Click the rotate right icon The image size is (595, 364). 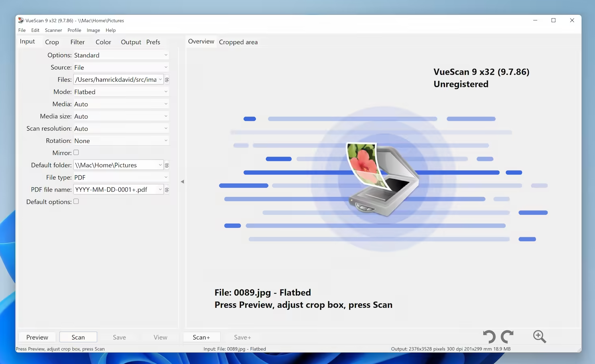[508, 337]
